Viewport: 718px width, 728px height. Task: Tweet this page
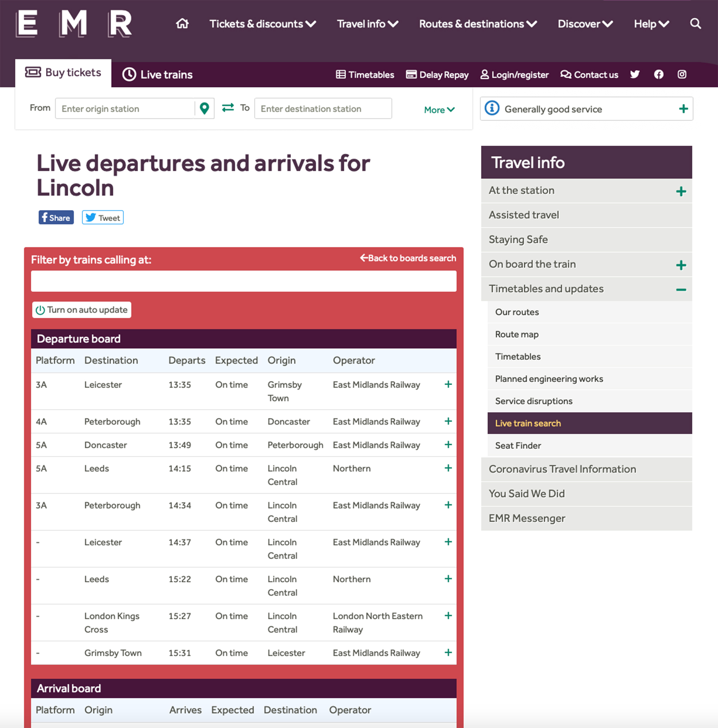[x=103, y=217]
